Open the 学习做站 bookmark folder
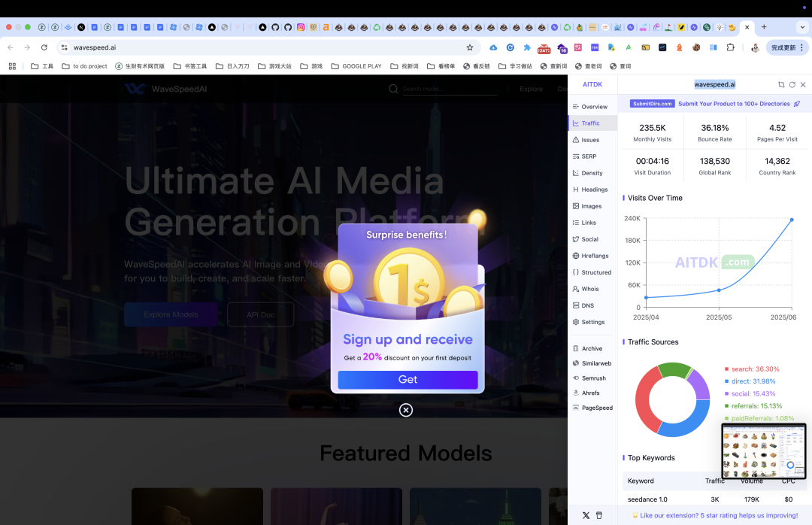This screenshot has height=525, width=812. (515, 66)
